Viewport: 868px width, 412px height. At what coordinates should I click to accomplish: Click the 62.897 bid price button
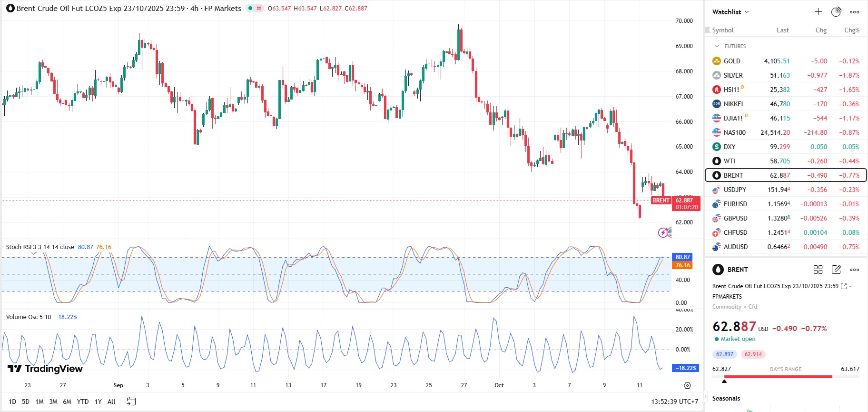click(724, 354)
